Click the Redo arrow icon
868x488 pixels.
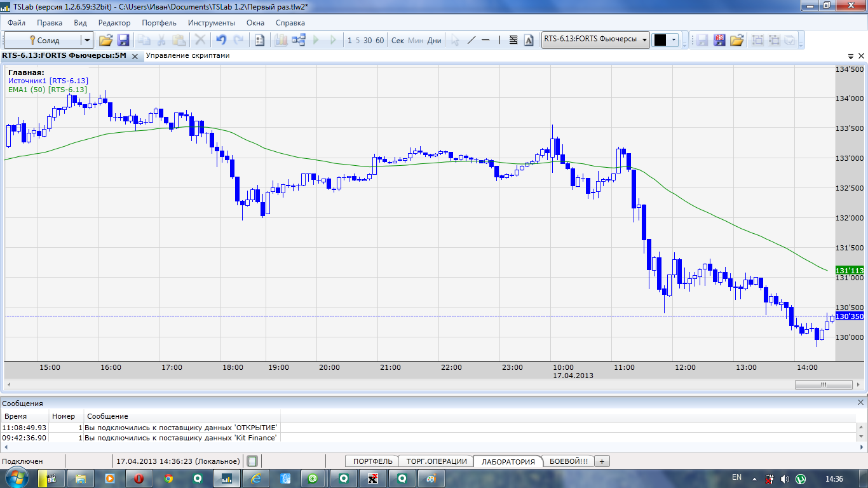238,40
